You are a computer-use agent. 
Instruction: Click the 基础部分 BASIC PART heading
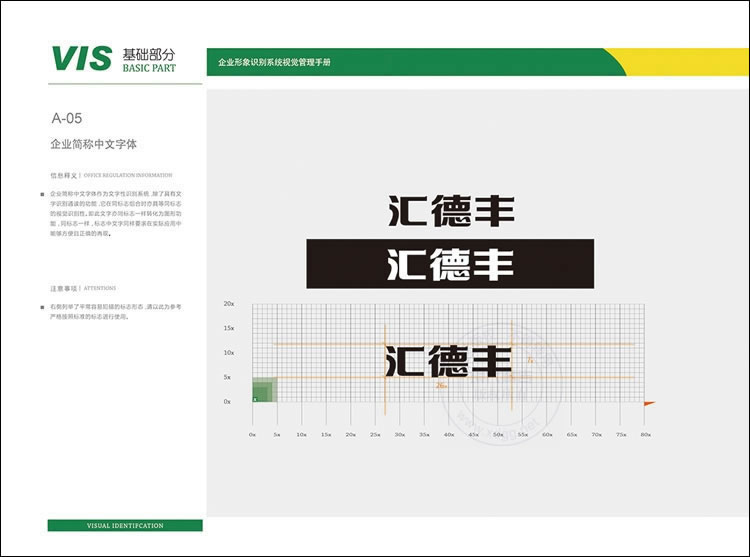tap(146, 58)
